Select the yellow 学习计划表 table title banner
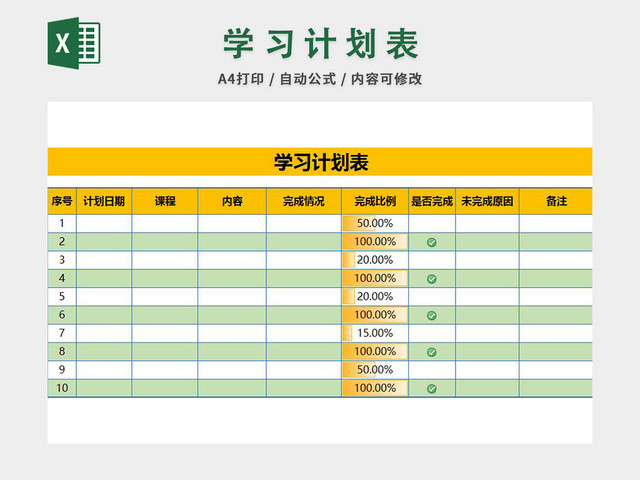 [x=320, y=162]
